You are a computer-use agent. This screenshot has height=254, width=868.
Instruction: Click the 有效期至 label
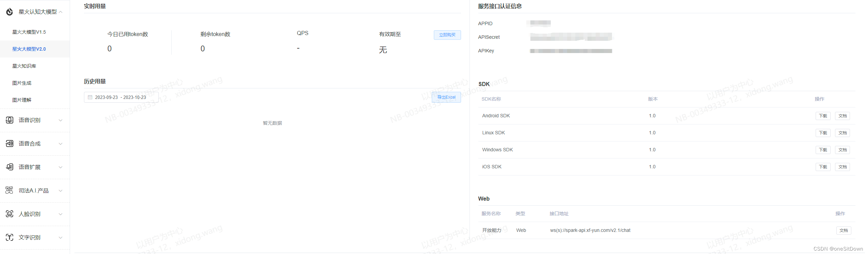(390, 34)
